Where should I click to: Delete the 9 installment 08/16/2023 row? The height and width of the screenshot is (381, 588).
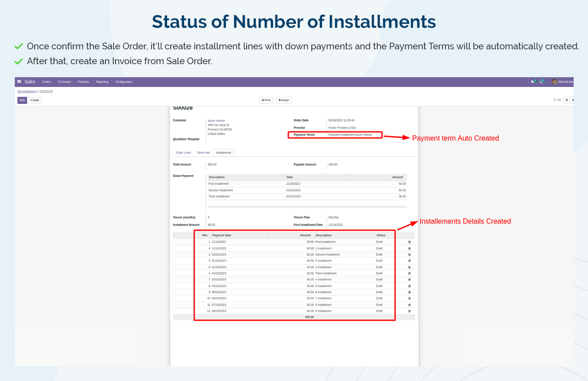click(x=409, y=311)
